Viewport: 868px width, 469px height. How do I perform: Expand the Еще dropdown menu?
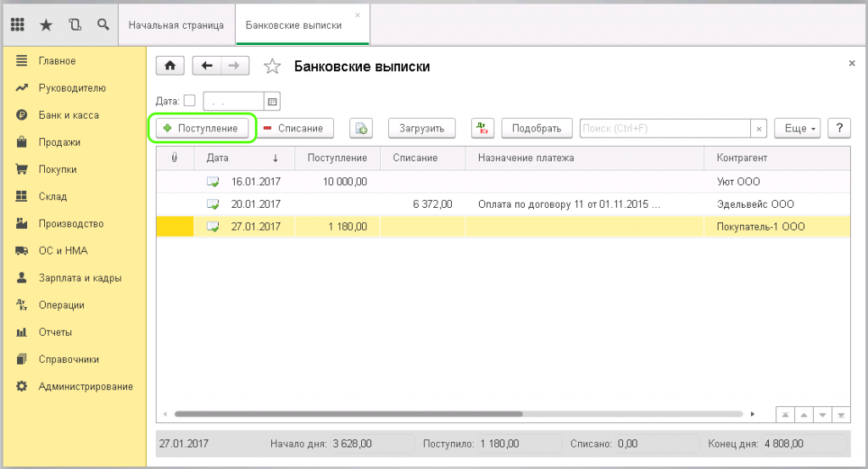[x=800, y=128]
